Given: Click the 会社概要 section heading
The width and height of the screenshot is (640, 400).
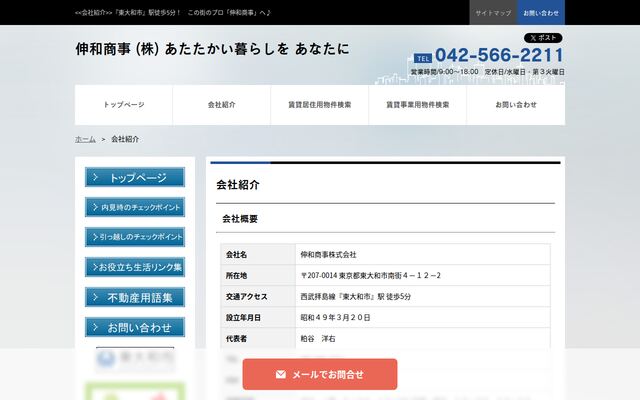Looking at the screenshot, I should tap(240, 219).
